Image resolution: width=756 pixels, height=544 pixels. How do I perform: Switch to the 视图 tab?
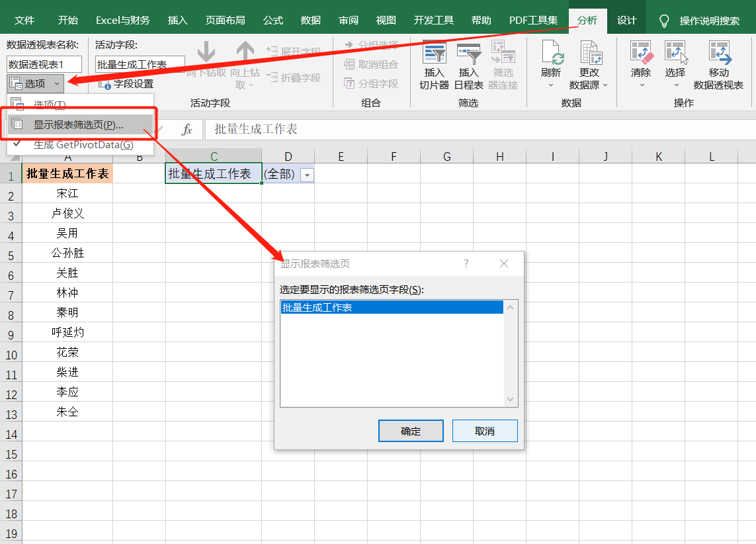point(386,21)
